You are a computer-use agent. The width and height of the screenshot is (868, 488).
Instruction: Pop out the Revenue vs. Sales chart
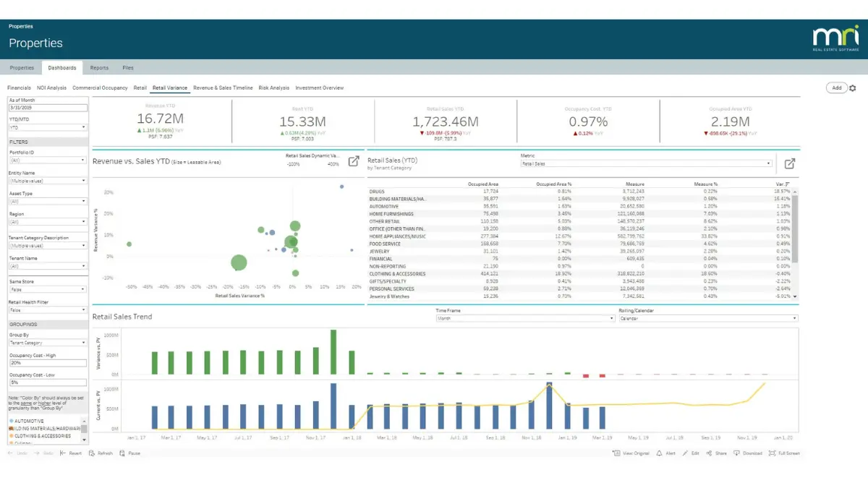click(354, 161)
